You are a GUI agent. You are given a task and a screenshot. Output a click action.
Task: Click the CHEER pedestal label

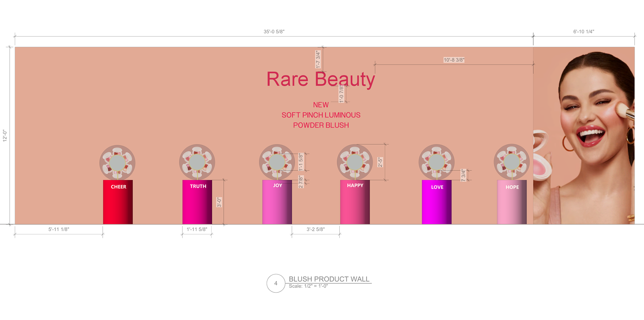click(118, 187)
